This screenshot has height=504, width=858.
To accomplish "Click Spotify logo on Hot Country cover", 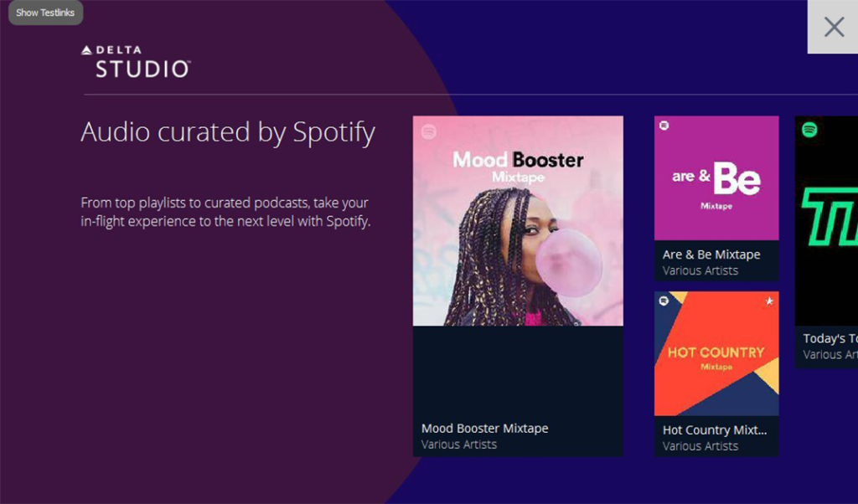I will click(664, 301).
